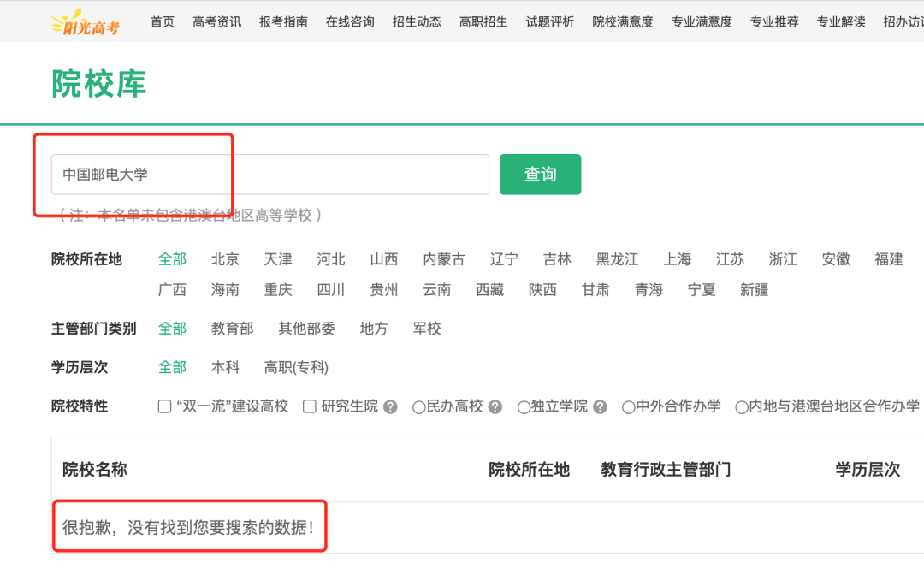Filter location by 重庆
Image resolution: width=924 pixels, height=569 pixels.
click(278, 290)
